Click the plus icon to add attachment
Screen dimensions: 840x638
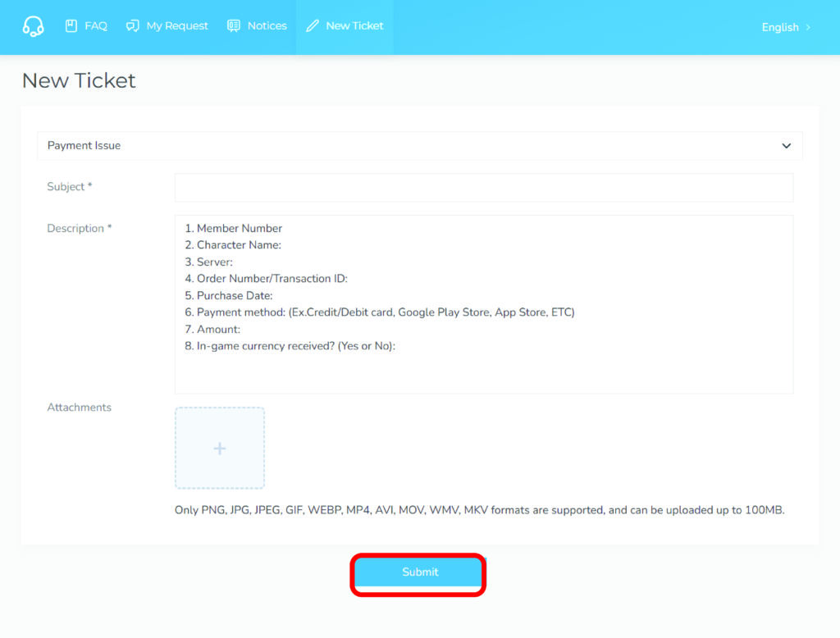(219, 449)
